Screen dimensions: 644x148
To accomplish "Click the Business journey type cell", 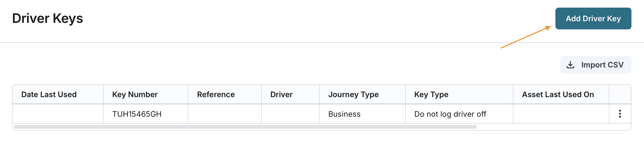I will click(344, 114).
